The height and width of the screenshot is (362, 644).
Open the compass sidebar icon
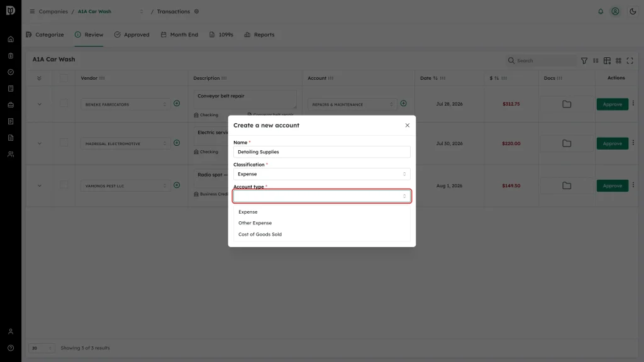click(11, 72)
